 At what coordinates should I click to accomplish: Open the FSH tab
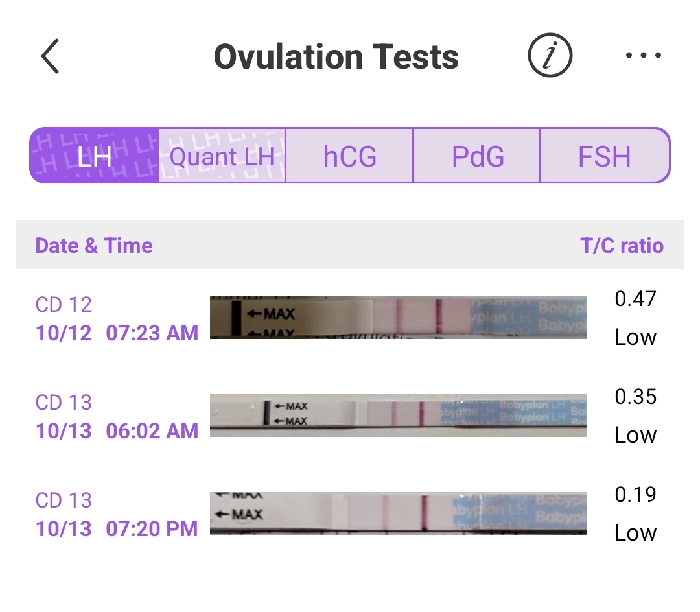pyautogui.click(x=604, y=156)
